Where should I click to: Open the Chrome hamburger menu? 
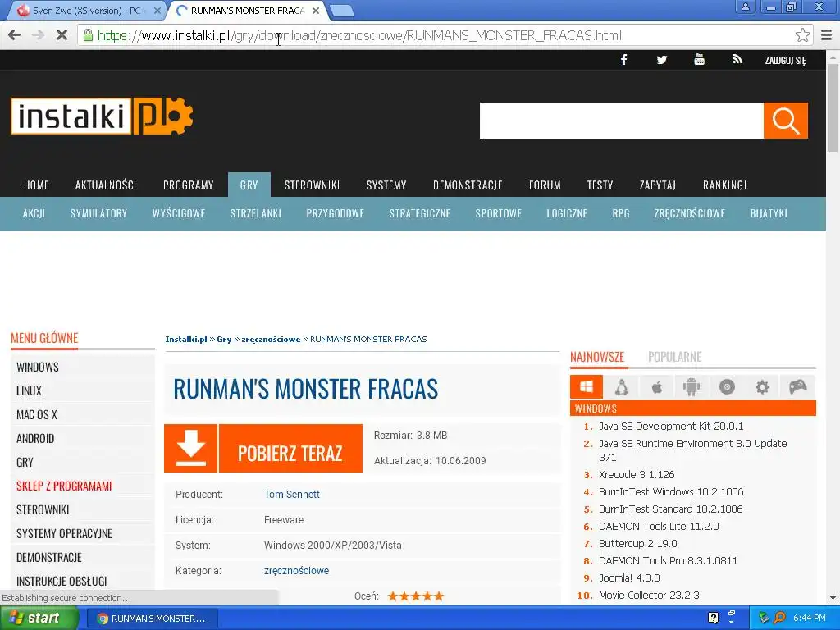(827, 35)
